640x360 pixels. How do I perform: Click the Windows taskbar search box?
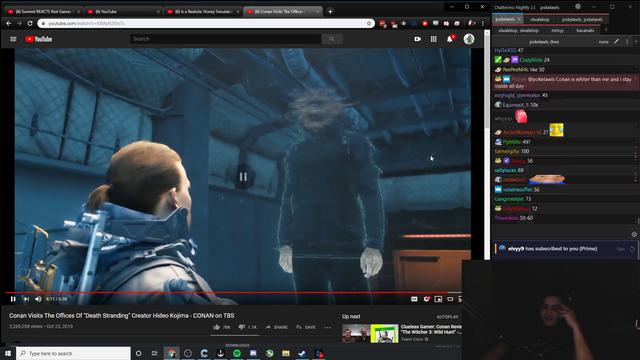pos(73,353)
